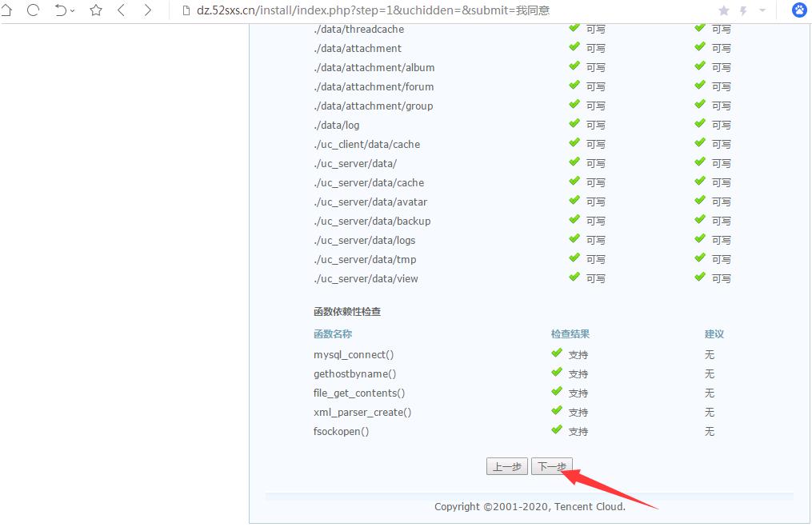Click 无 suggestion in the gethostbyname() row
Image resolution: width=812 pixels, height=527 pixels.
pos(710,373)
